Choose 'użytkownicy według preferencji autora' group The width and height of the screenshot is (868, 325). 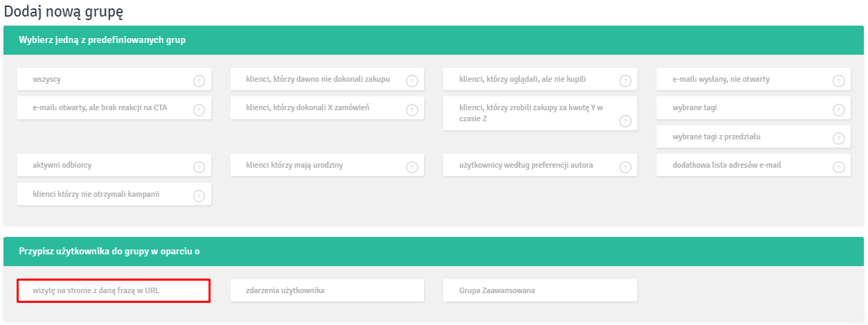tap(540, 165)
